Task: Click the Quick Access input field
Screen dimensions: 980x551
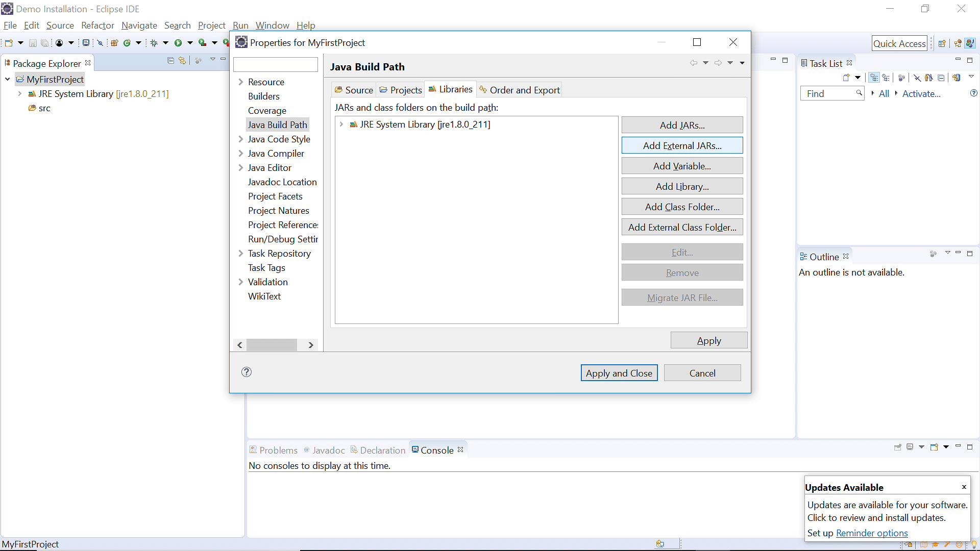Action: pyautogui.click(x=901, y=42)
